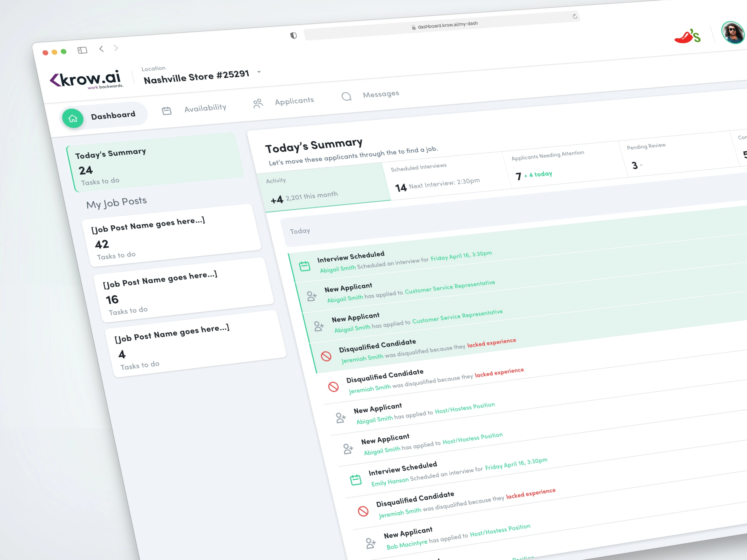The image size is (747, 560).
Task: Open the job post with 16 tasks
Action: click(x=184, y=290)
